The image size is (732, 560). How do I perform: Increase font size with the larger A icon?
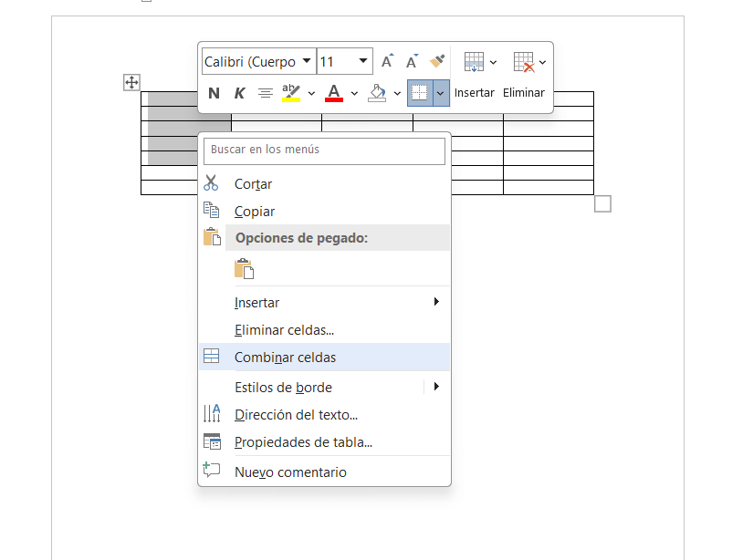(x=387, y=61)
